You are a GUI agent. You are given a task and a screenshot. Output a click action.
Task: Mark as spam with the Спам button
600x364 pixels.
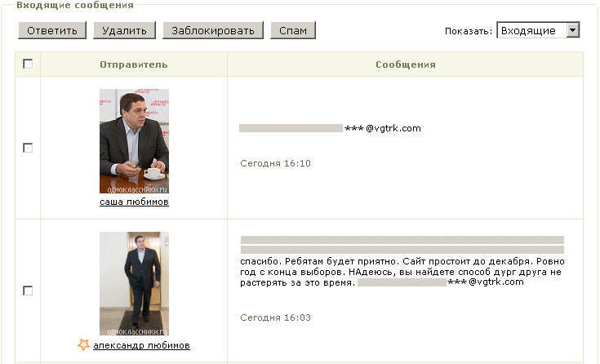[293, 31]
